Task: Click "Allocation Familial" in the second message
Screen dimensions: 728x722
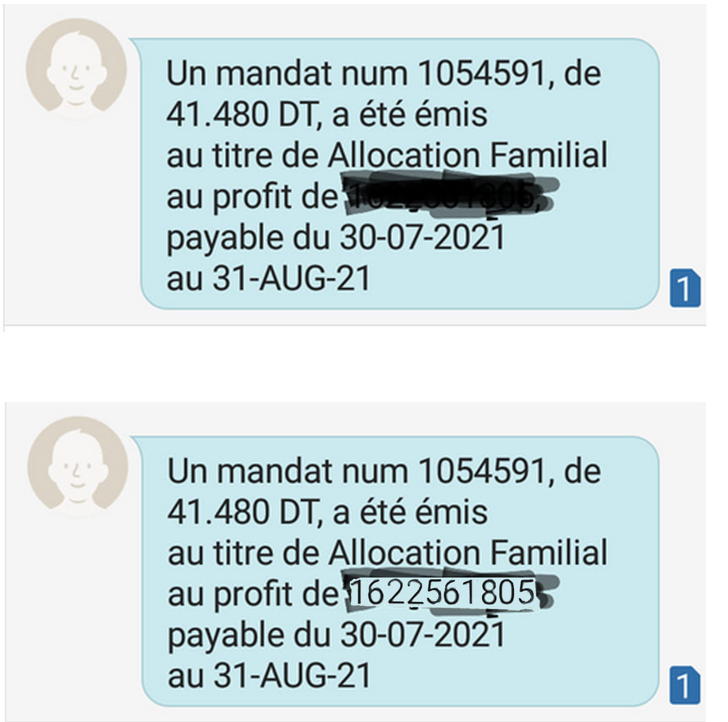Action: coord(467,553)
